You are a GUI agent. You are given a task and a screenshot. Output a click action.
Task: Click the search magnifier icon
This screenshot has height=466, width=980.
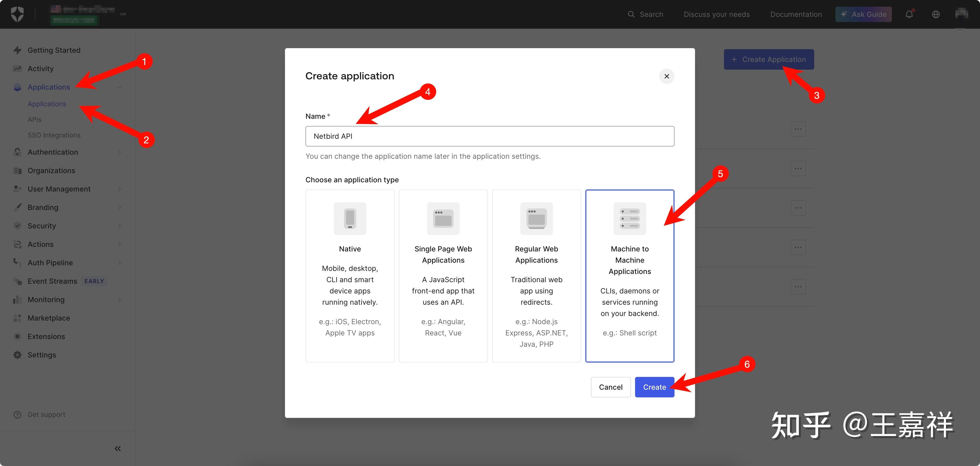pos(631,14)
